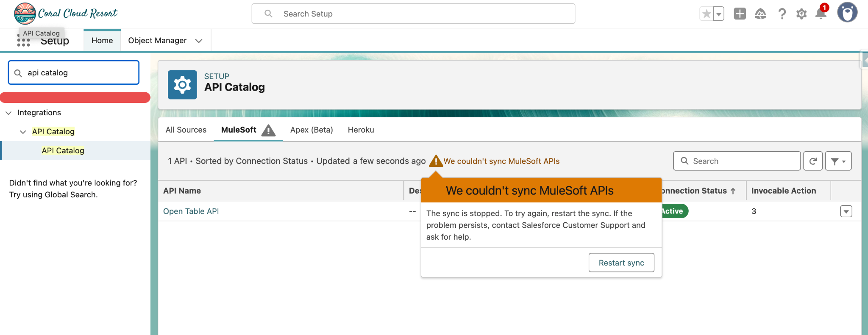This screenshot has height=335, width=868.
Task: Switch to the Heroku tab
Action: click(361, 130)
